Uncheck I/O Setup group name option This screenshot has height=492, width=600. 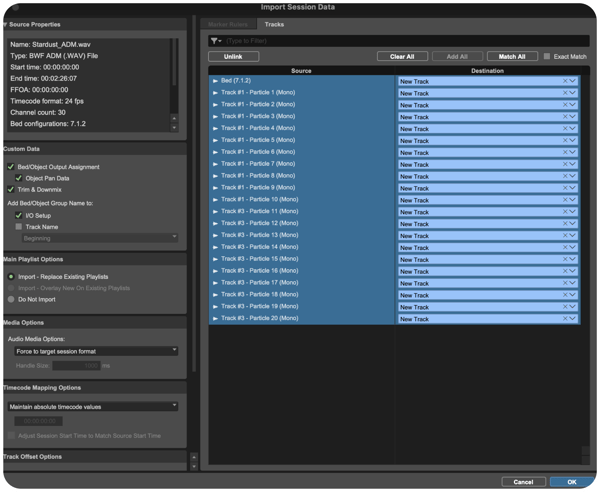pyautogui.click(x=18, y=215)
